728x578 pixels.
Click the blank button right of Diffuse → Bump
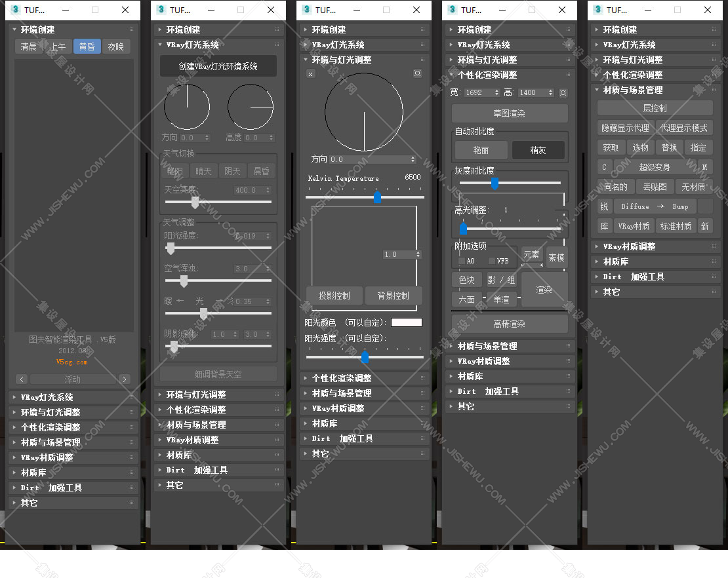coord(705,206)
